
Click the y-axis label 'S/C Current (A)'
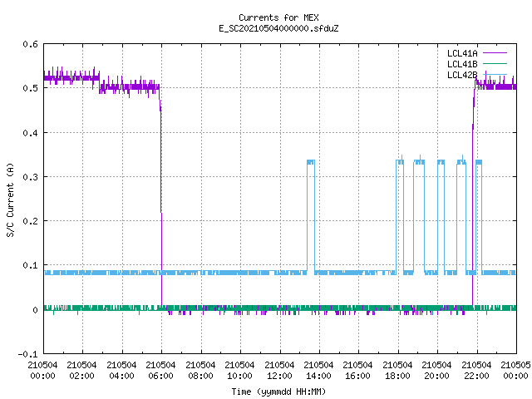[10, 200]
